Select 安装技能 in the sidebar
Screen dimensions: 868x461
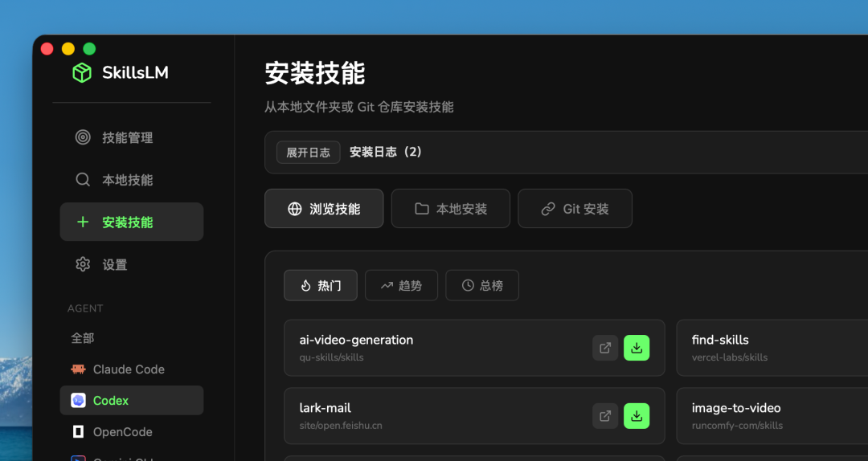[x=132, y=222]
